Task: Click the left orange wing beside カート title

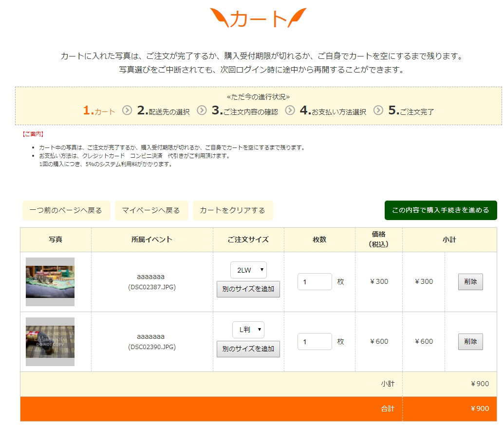Action: coord(219,18)
